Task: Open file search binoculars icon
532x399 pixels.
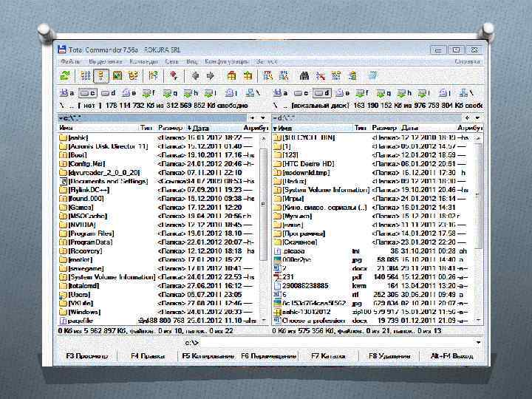Action: 304,75
